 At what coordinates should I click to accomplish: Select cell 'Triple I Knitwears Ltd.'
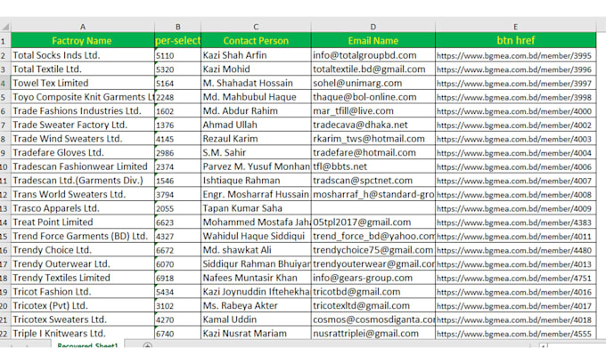pos(82,333)
